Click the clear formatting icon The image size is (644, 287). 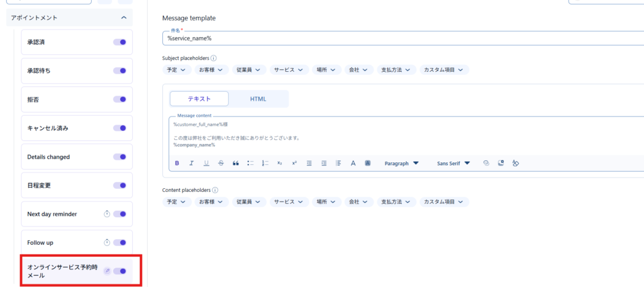tap(515, 163)
